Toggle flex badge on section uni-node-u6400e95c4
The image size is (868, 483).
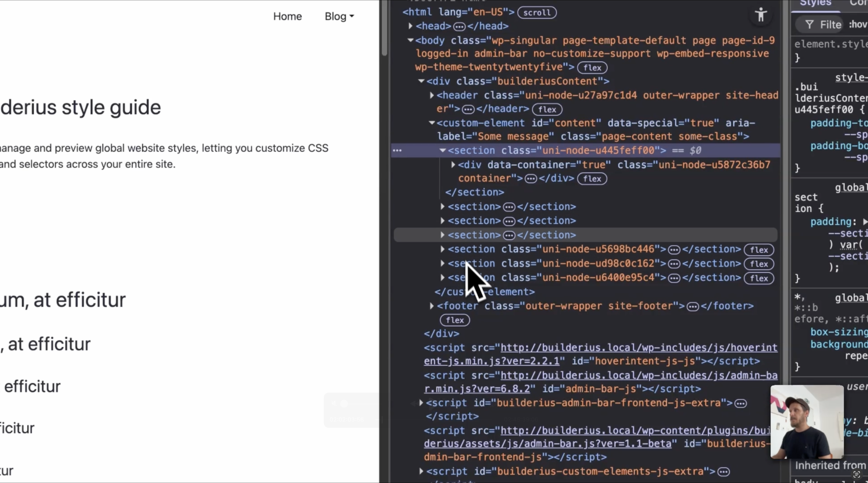(759, 279)
